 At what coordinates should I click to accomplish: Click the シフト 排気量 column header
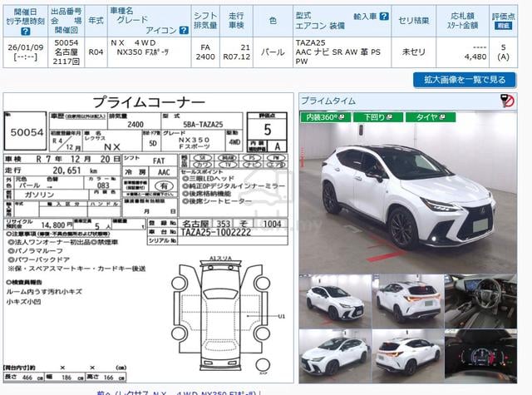(205, 21)
